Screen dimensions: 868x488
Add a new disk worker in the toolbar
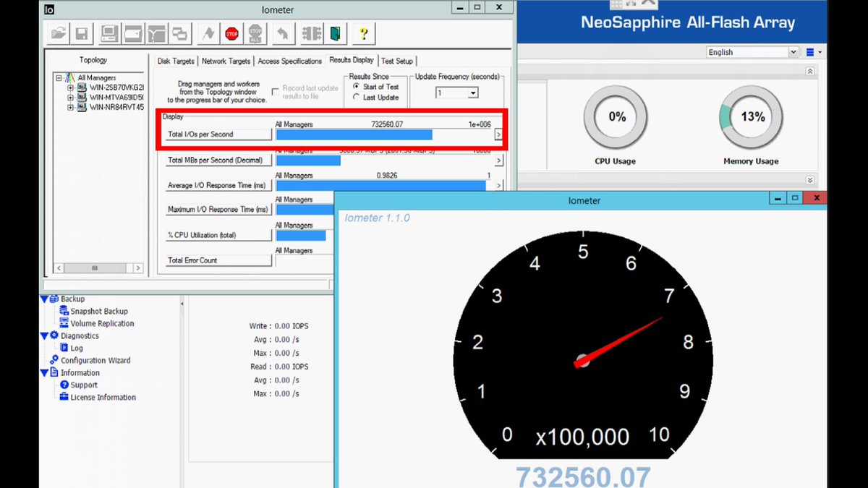(133, 33)
